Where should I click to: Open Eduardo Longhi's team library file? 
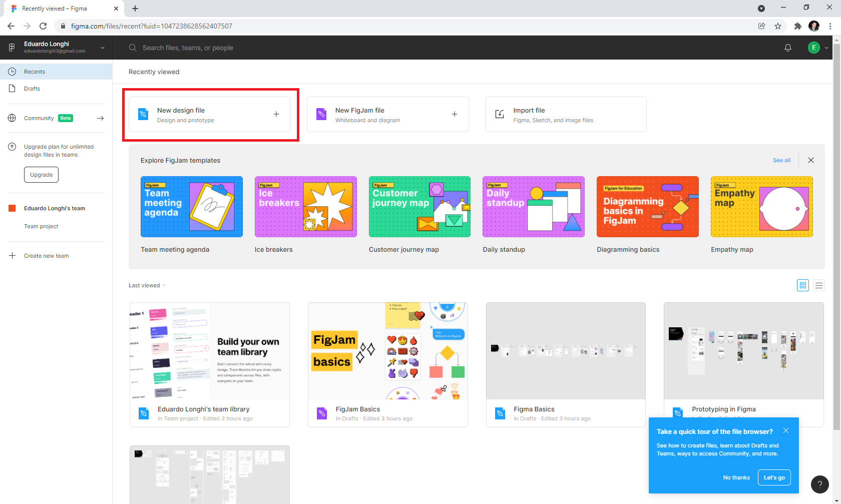pos(210,364)
